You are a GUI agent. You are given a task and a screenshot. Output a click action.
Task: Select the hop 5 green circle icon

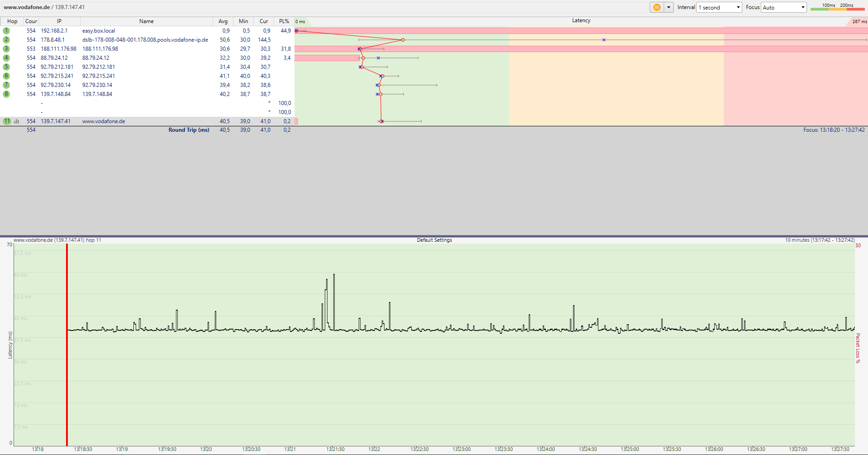coord(6,67)
